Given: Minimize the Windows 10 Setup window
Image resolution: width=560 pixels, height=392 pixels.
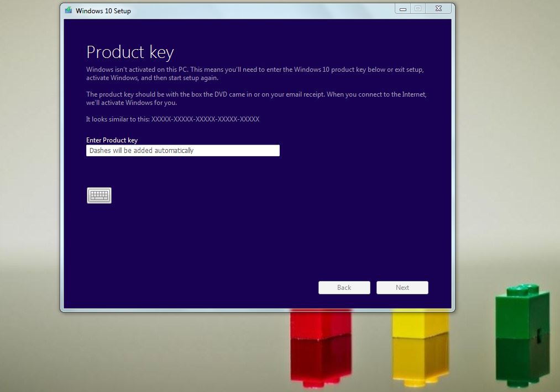Looking at the screenshot, I should [403, 9].
